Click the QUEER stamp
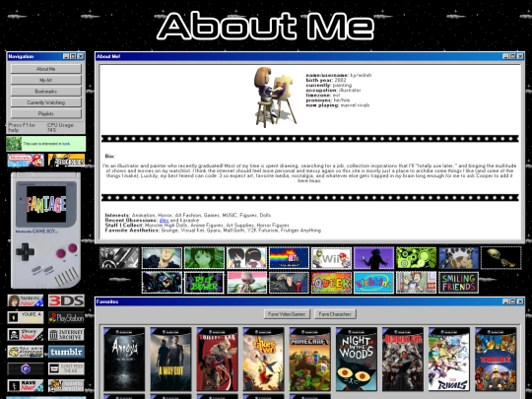Screen dimensions: 532x399 point(331,283)
